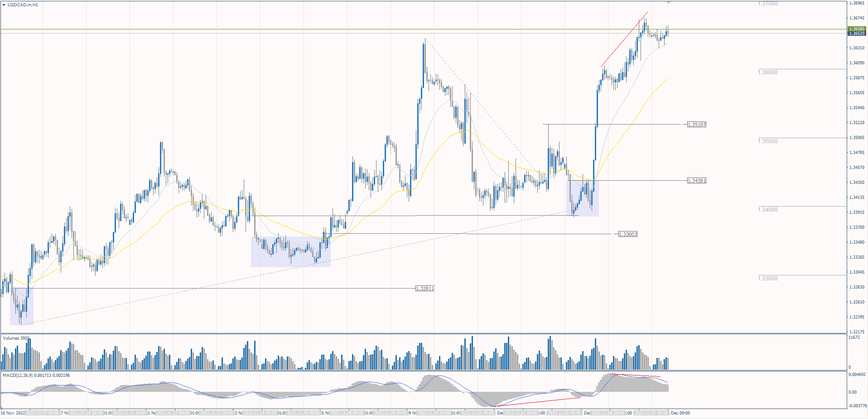Select the blue rectangle near the 1.32811 level

(22, 307)
